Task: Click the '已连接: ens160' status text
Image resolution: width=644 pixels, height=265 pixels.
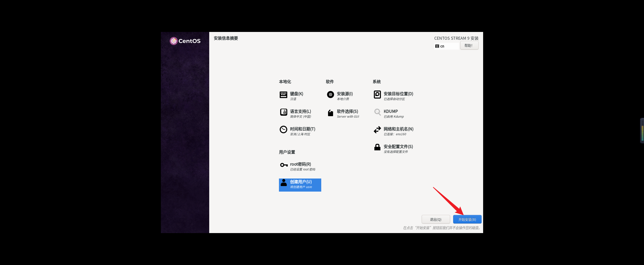Action: pos(395,134)
